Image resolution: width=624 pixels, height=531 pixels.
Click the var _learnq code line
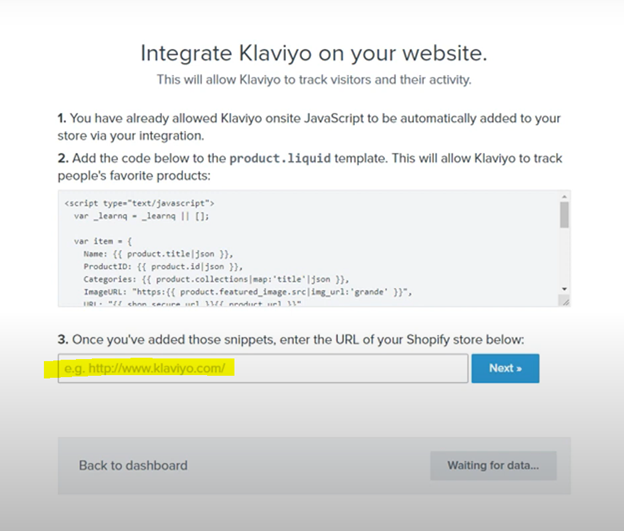pyautogui.click(x=141, y=216)
